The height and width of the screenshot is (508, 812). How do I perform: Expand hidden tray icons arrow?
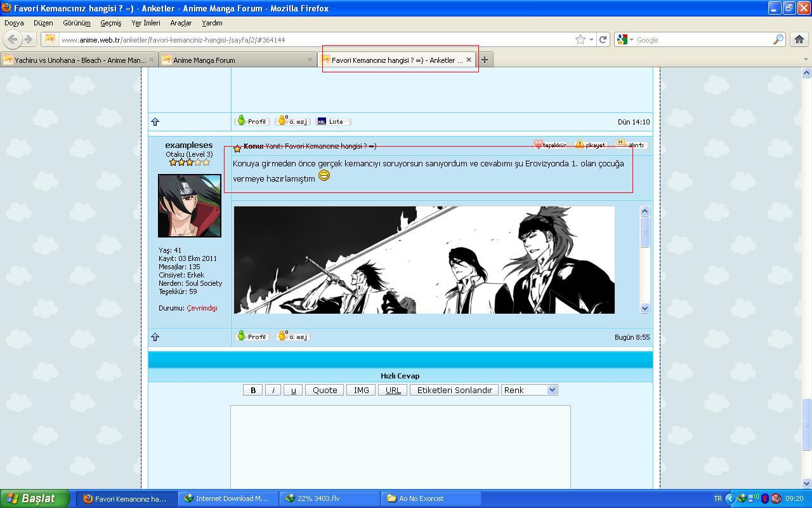[730, 498]
